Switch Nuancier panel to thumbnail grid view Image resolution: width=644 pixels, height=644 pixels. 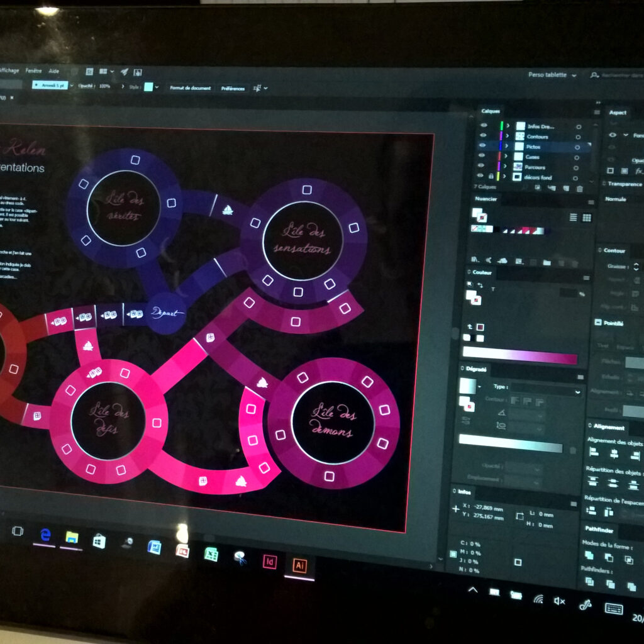[587, 218]
